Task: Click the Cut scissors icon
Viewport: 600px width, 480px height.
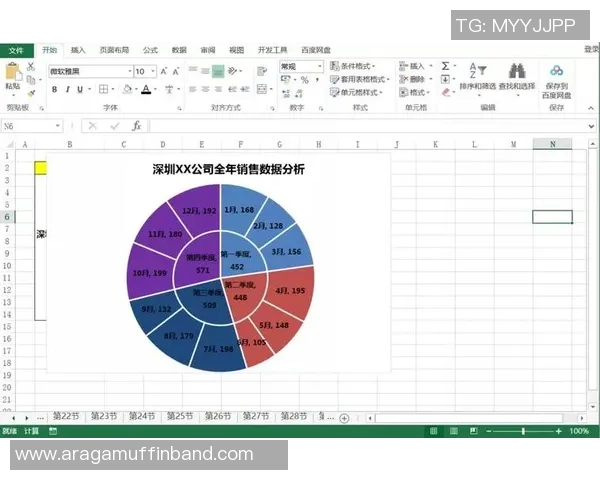Action: pos(31,67)
